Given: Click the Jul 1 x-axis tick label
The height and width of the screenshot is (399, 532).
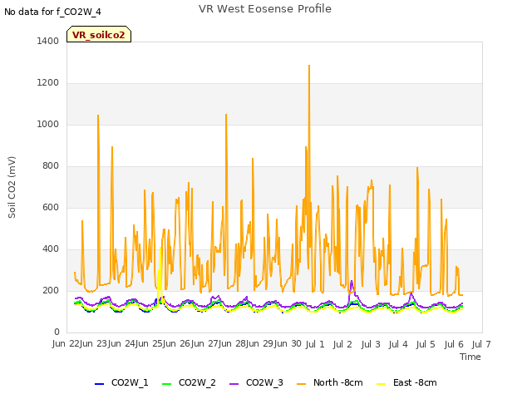Looking at the screenshot, I should pyautogui.click(x=315, y=344).
